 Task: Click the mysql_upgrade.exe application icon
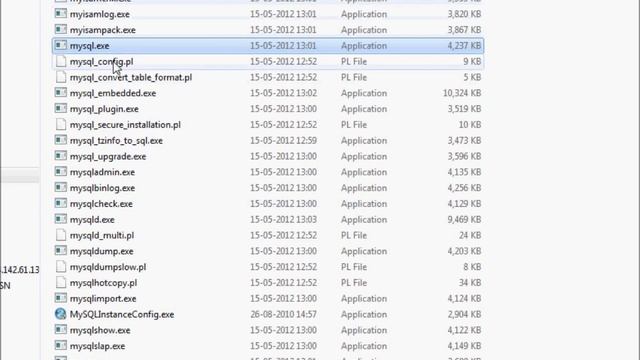[60, 156]
